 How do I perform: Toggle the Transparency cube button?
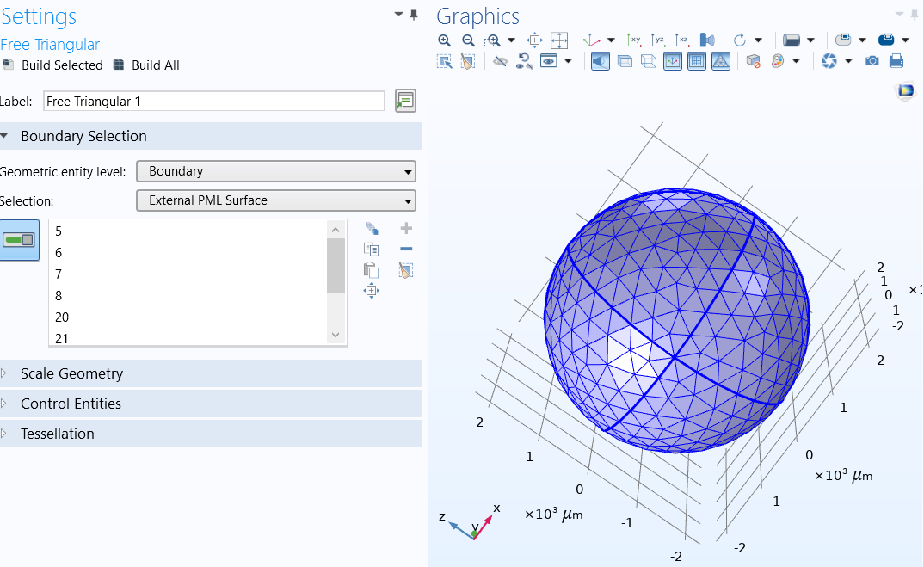tap(625, 61)
